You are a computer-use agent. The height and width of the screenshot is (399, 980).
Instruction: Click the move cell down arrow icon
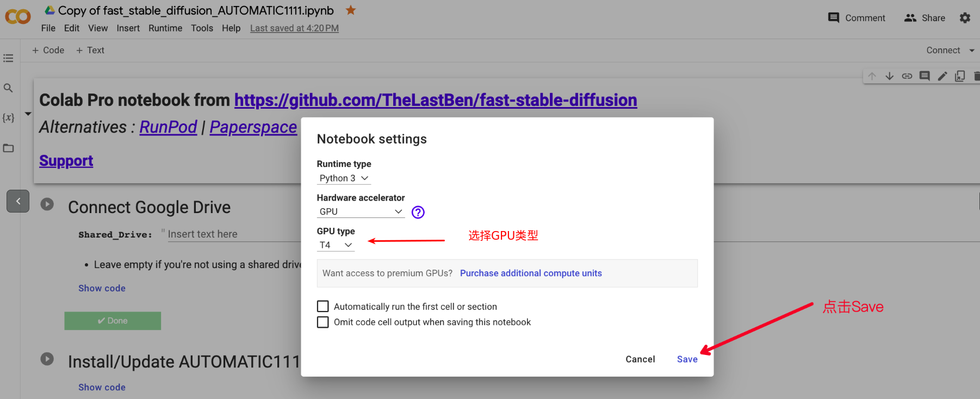coord(889,76)
